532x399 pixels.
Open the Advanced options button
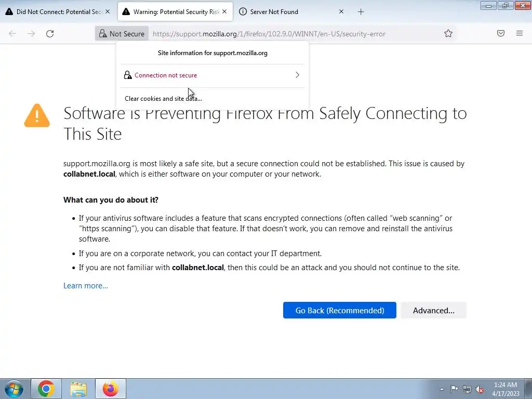point(434,310)
